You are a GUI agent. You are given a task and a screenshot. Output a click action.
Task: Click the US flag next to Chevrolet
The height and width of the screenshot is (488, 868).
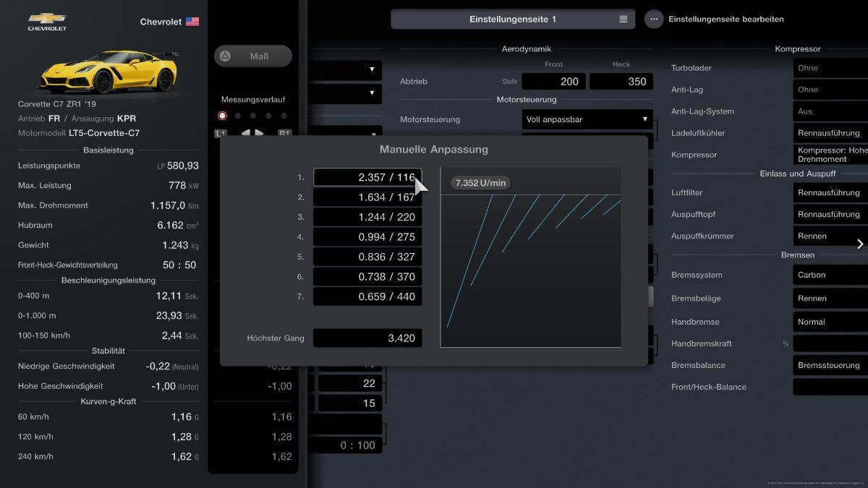coord(192,22)
